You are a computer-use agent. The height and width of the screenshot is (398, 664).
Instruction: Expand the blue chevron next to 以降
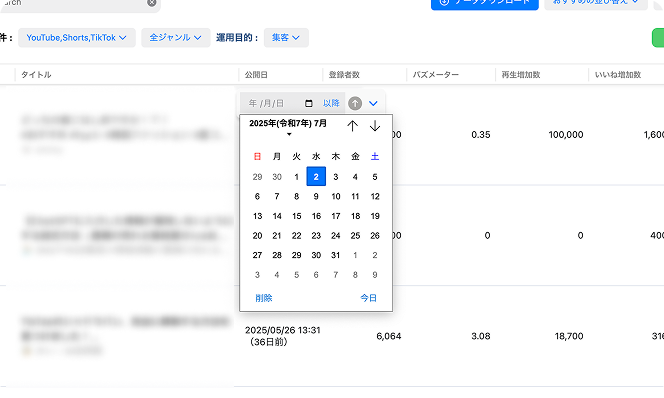[x=373, y=103]
